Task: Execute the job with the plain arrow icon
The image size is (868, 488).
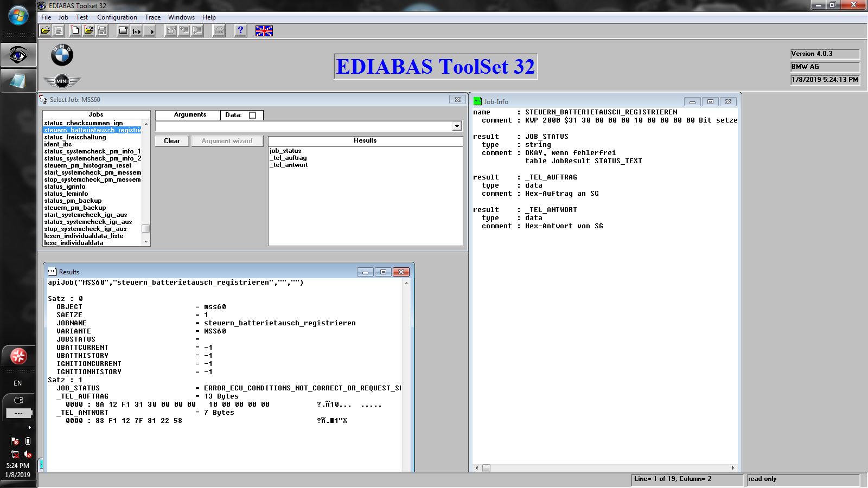Action: pyautogui.click(x=150, y=31)
